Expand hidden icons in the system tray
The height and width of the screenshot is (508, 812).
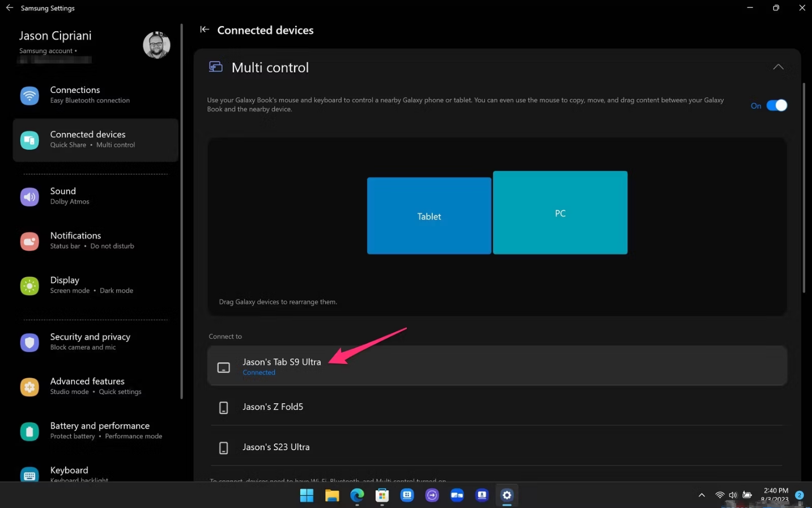pos(702,494)
